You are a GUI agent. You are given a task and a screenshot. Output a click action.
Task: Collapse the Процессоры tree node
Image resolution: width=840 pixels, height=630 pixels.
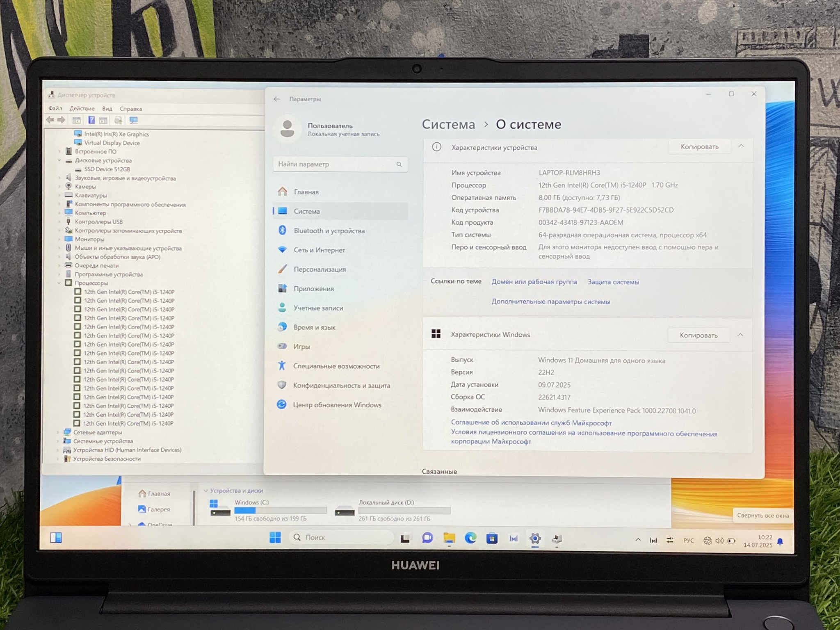point(59,283)
